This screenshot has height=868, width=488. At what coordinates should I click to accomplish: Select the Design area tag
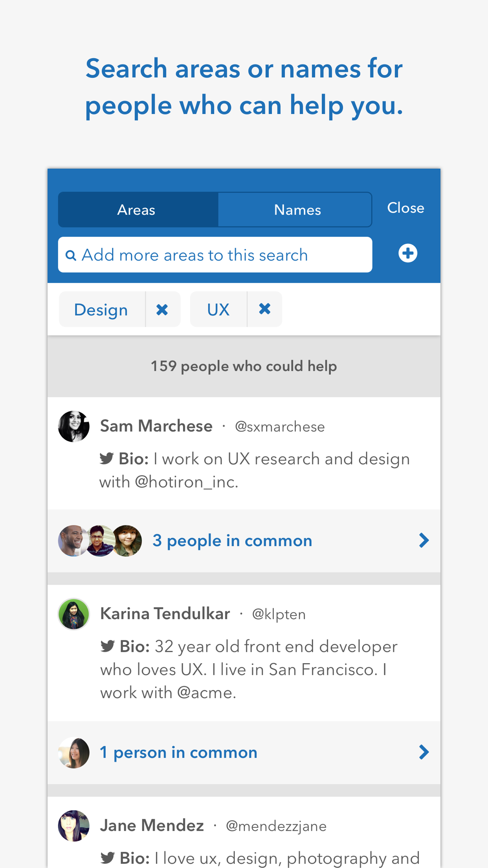tap(101, 309)
